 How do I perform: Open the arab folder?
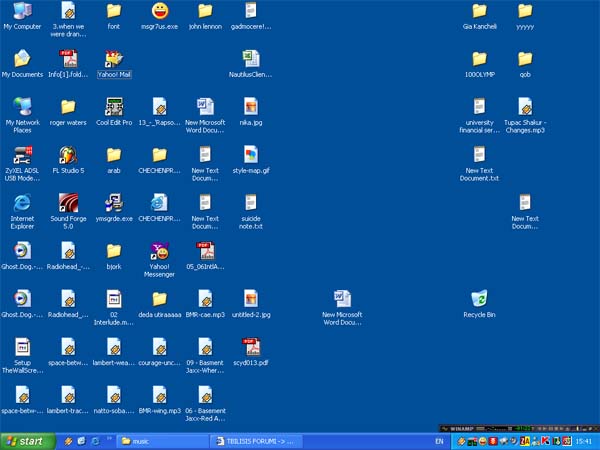pos(114,160)
